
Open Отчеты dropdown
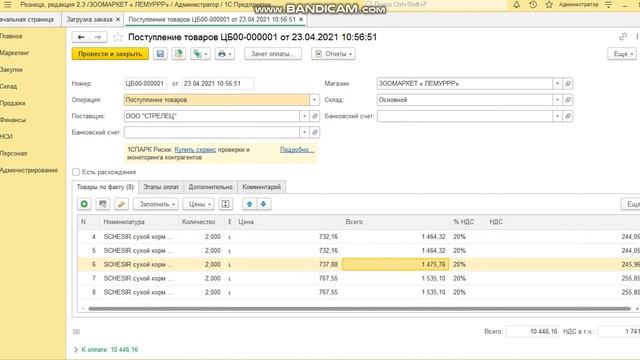point(333,54)
